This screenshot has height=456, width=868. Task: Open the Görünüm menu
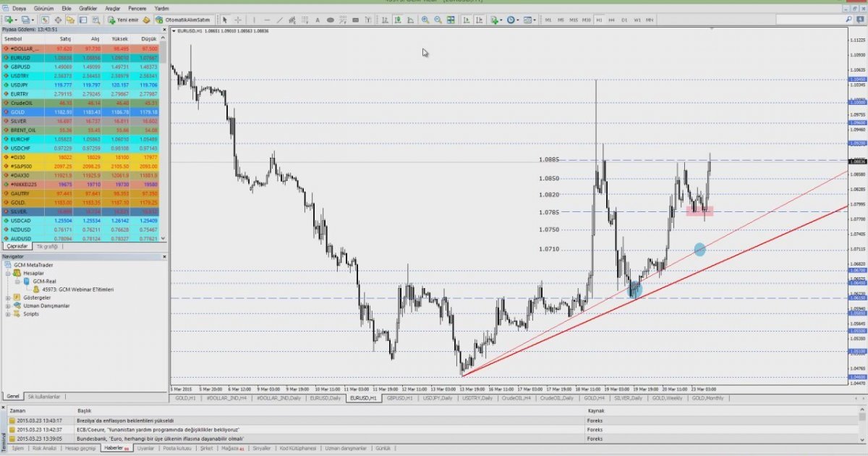pos(44,8)
